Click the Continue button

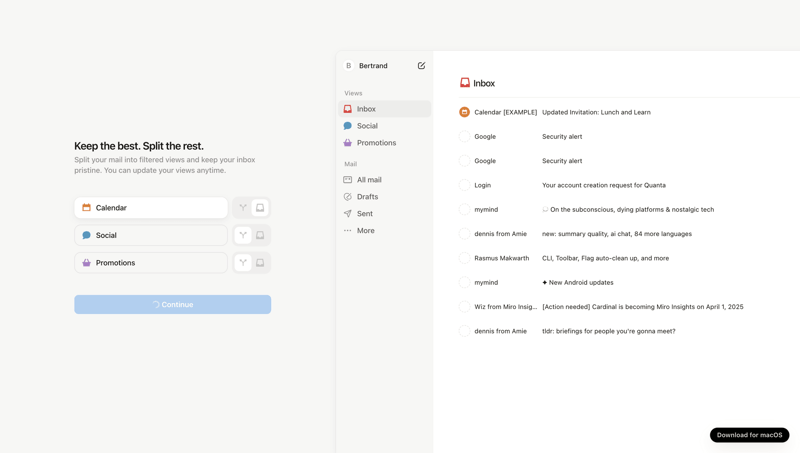tap(172, 305)
